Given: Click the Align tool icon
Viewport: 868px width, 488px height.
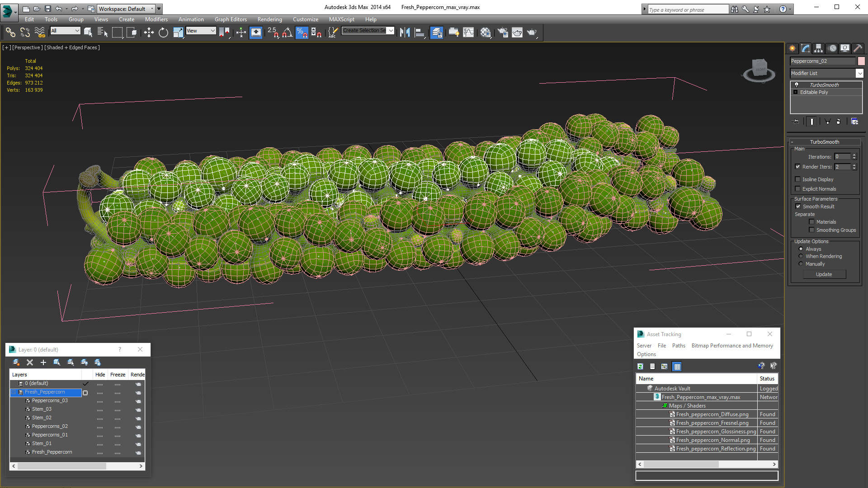Looking at the screenshot, I should click(x=420, y=32).
